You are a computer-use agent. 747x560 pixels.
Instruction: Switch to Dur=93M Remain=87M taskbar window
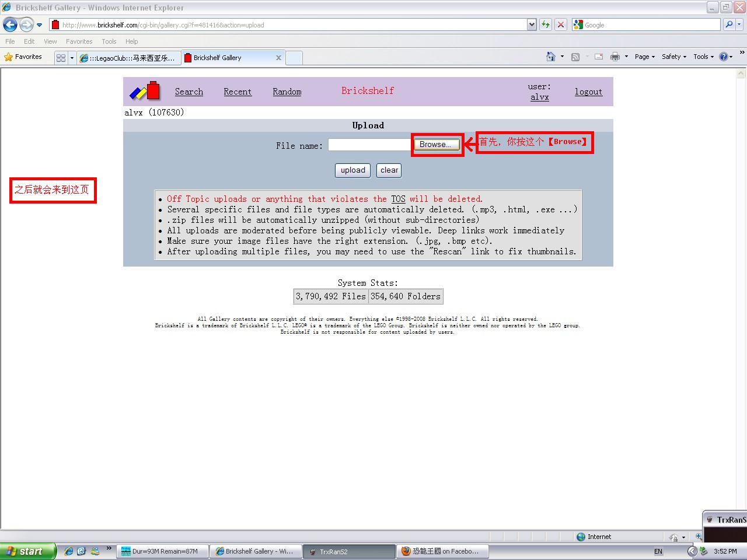[163, 551]
